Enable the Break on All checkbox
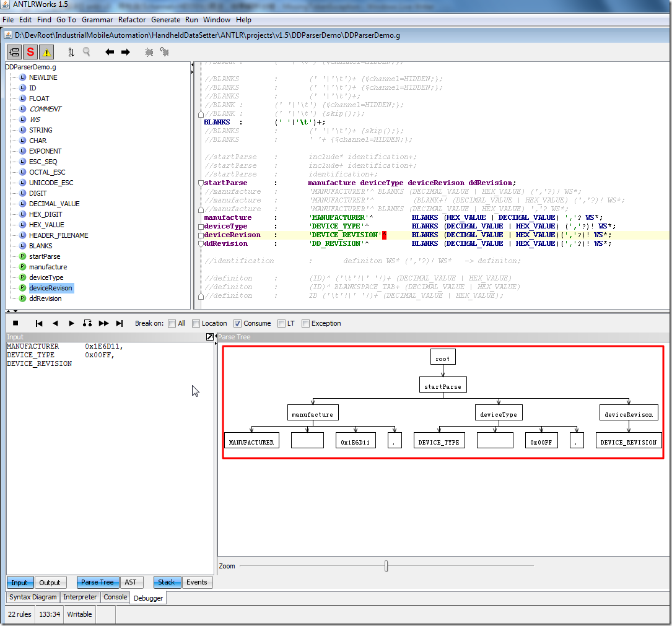Screen dimensions: 672x626 172,323
